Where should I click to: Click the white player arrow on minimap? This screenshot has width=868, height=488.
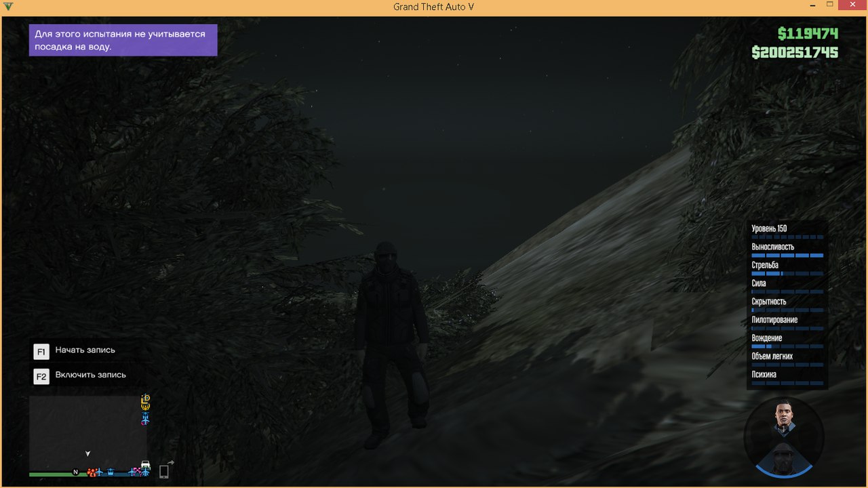(x=87, y=453)
